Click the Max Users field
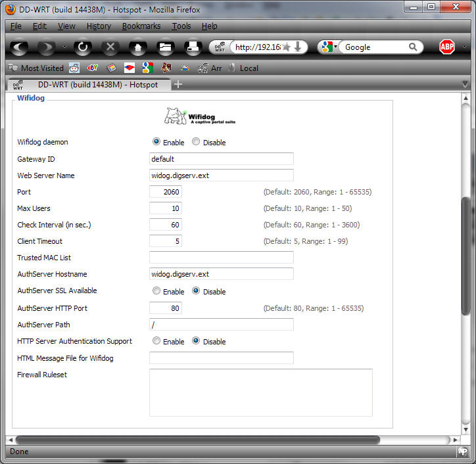476x464 pixels. [166, 208]
